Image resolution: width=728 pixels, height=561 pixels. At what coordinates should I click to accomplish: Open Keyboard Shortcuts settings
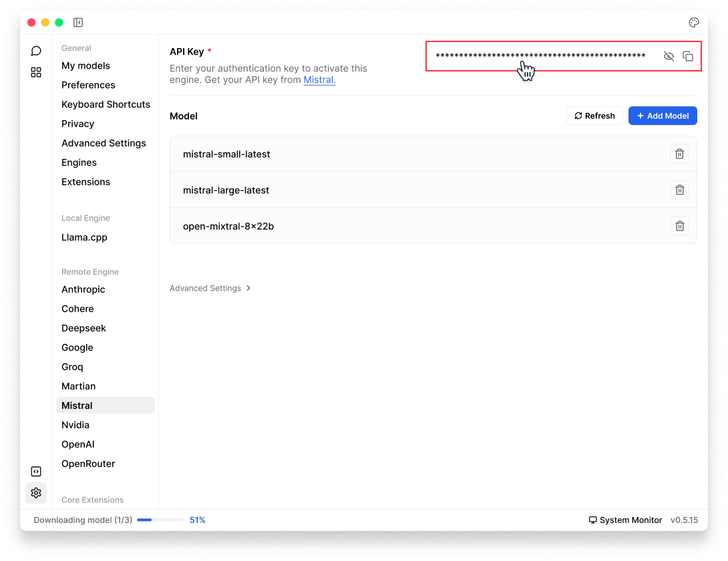(x=106, y=104)
